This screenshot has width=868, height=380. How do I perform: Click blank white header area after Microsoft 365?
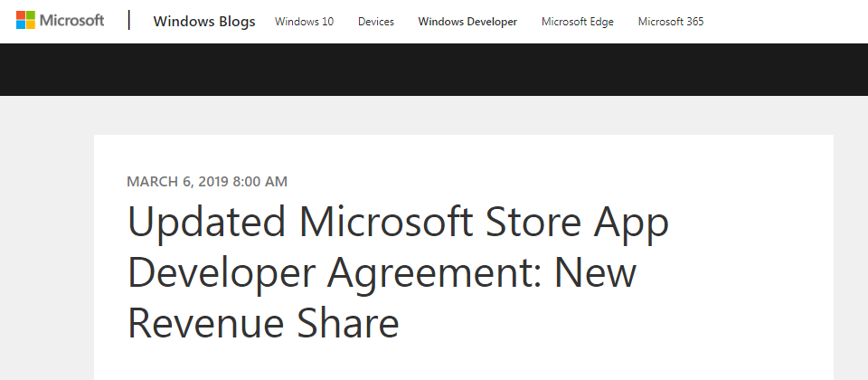point(786,22)
